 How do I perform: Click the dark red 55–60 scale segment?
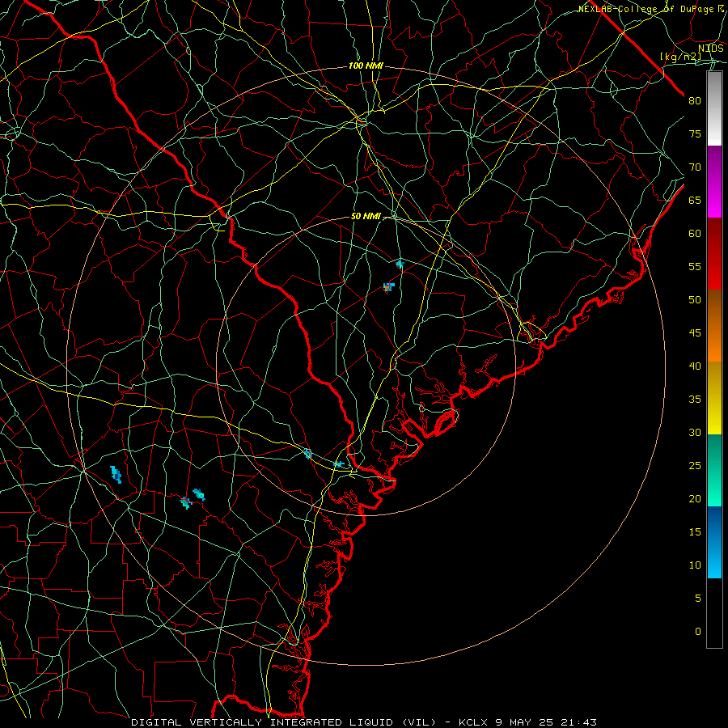[x=714, y=254]
